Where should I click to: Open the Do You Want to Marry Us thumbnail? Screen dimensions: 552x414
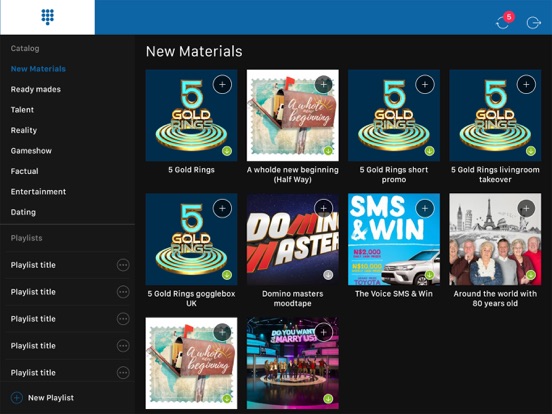(293, 363)
